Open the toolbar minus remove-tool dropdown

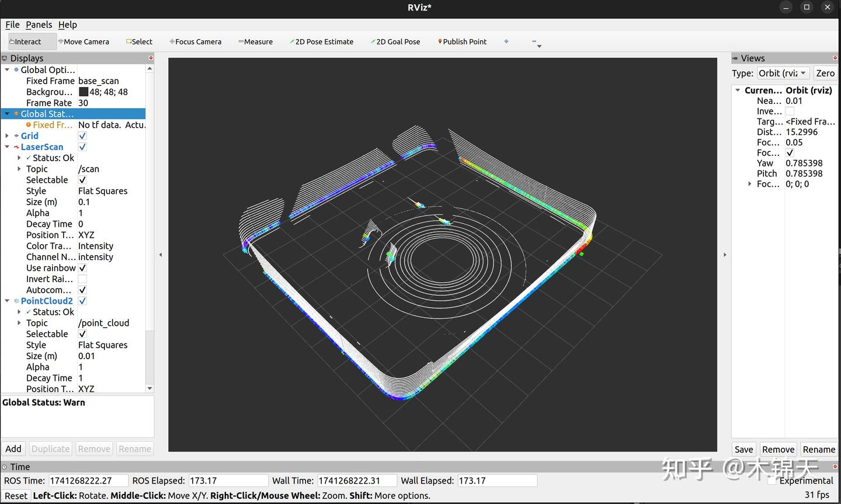(x=536, y=43)
